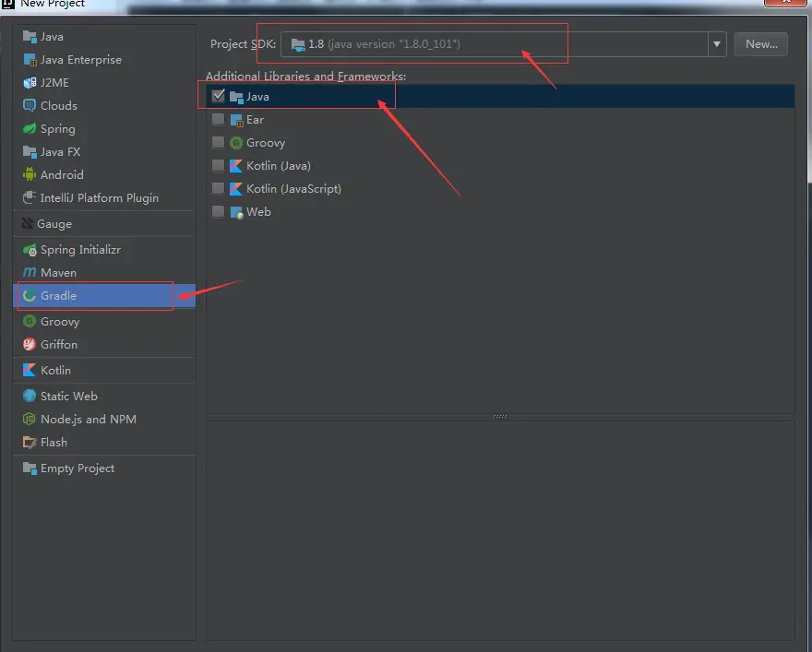Click the Kotlin (Java) framework icon
The image size is (812, 652).
[236, 166]
